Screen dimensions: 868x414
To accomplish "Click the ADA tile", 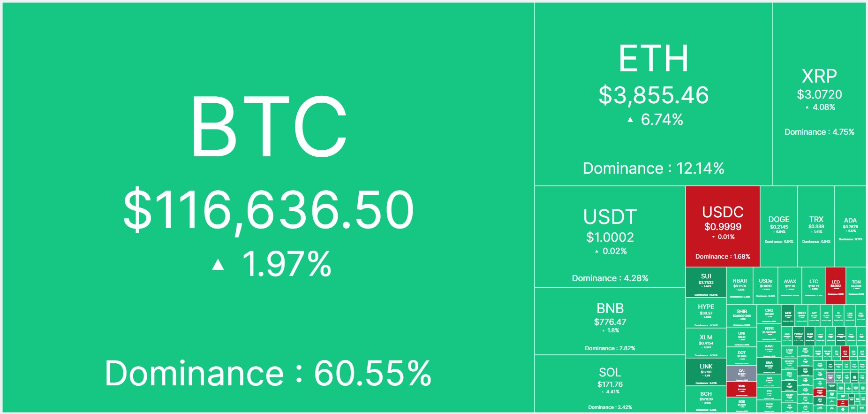I will pos(850,226).
